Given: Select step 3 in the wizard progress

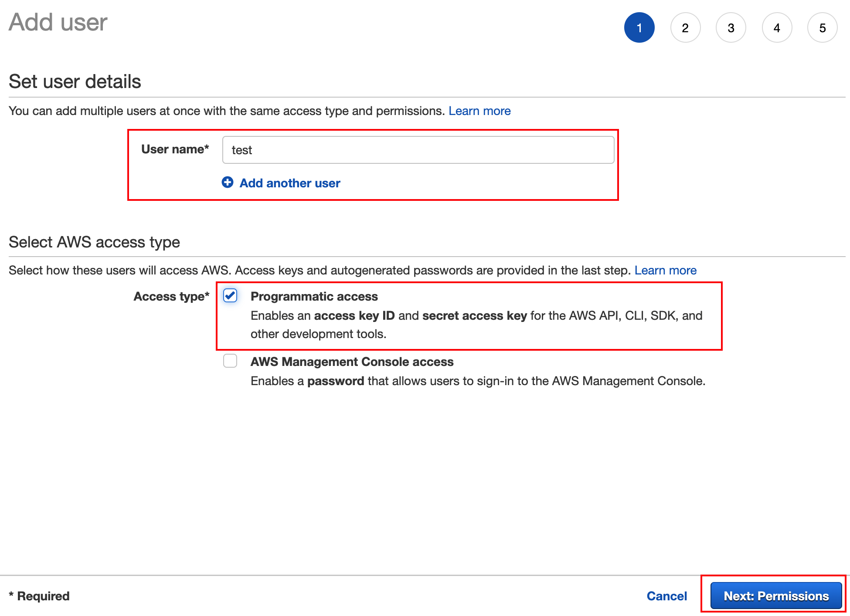Looking at the screenshot, I should (731, 28).
